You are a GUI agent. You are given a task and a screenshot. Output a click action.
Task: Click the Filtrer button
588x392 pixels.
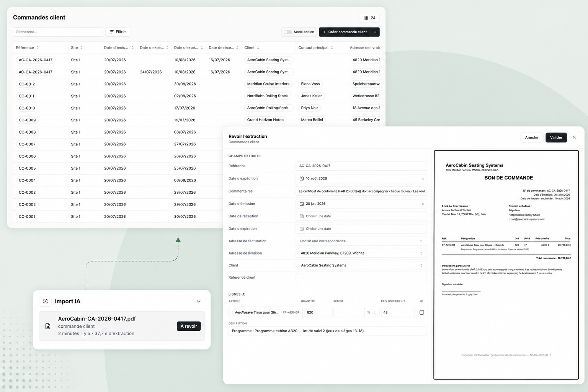(x=118, y=32)
